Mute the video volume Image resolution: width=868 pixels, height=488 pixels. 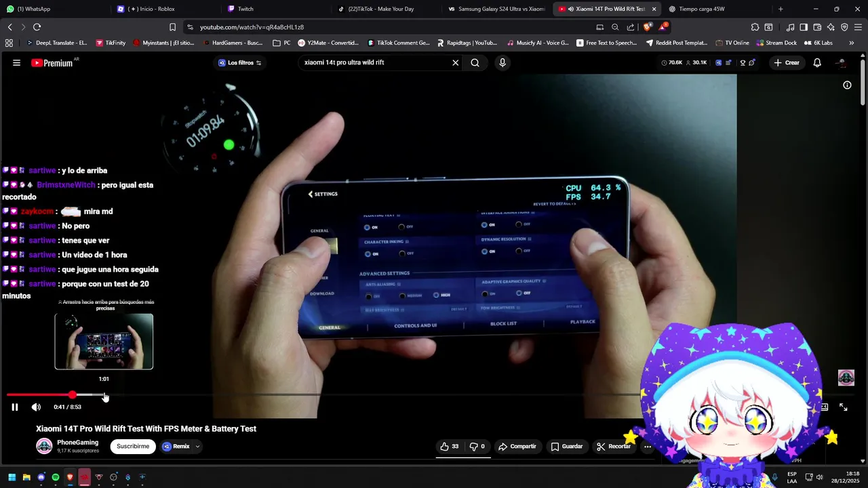[36, 407]
